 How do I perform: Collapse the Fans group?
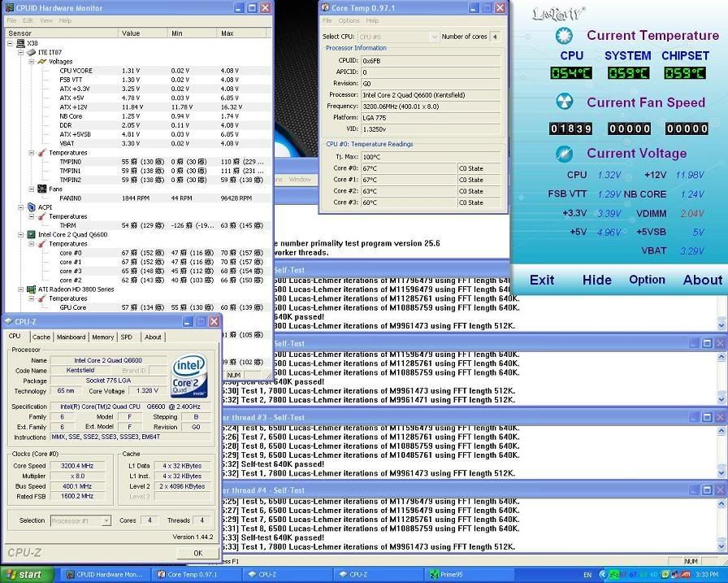pos(32,189)
